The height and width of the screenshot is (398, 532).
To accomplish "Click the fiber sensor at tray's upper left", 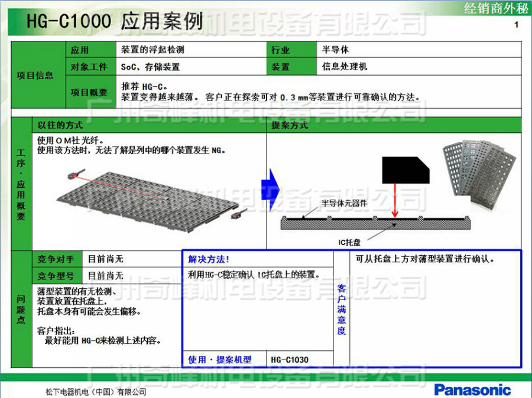I will tap(74, 176).
